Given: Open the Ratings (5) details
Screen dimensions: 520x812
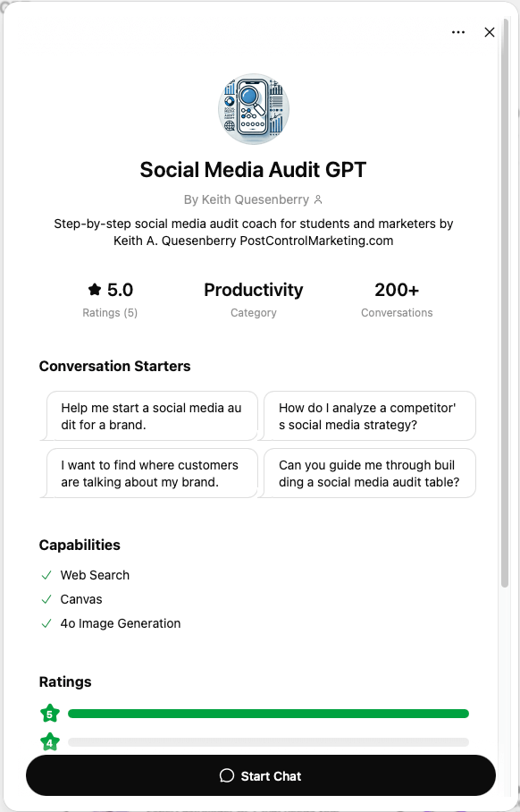Looking at the screenshot, I should pos(110,312).
